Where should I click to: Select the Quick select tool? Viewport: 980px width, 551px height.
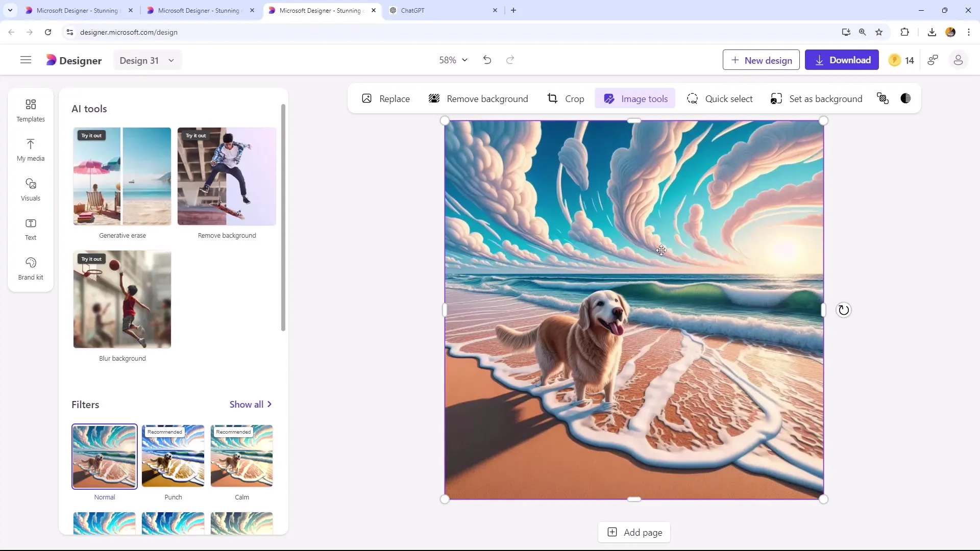720,99
